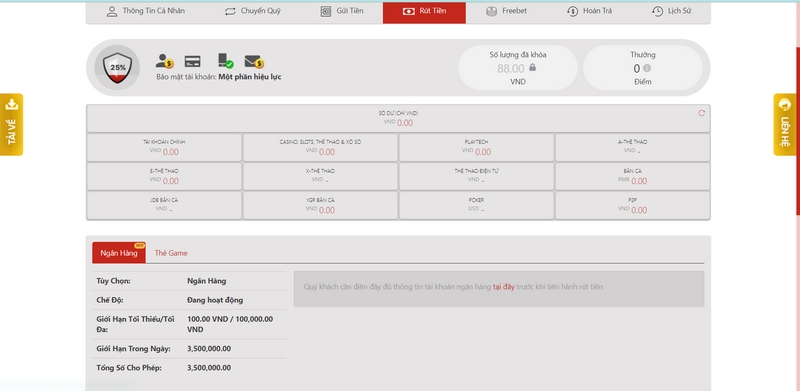Click the X-Thể Thao balance box

(320, 177)
